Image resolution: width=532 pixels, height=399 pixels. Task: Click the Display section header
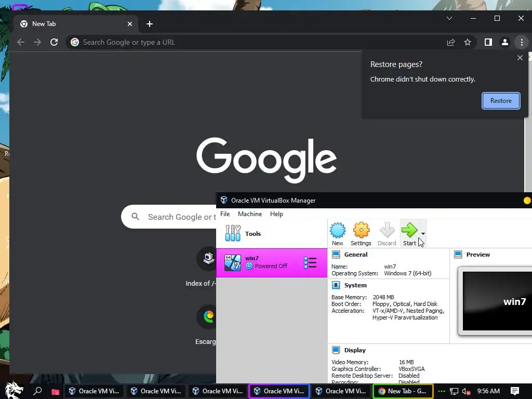click(x=355, y=350)
